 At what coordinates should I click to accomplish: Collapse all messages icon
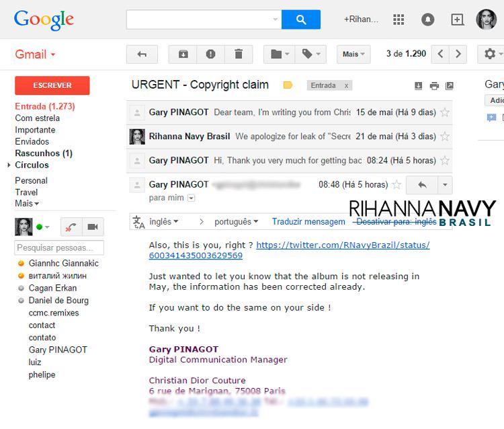pos(418,86)
